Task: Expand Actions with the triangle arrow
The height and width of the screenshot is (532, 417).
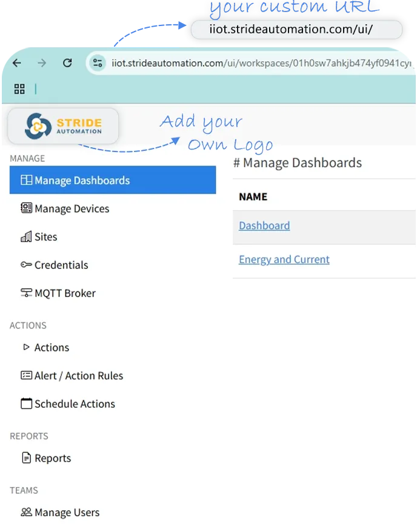Action: click(x=26, y=347)
